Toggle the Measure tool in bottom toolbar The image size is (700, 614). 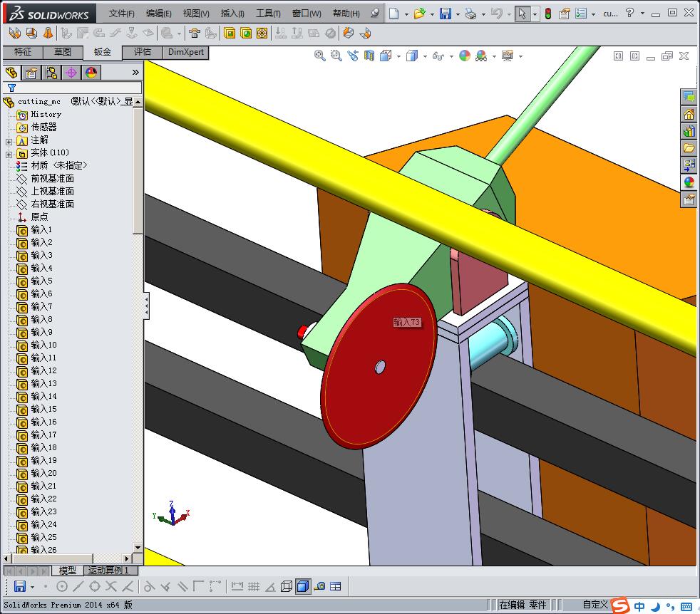point(319,586)
